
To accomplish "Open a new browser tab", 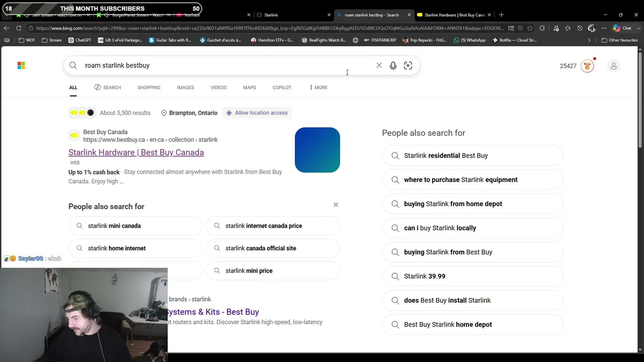I will pos(501,15).
